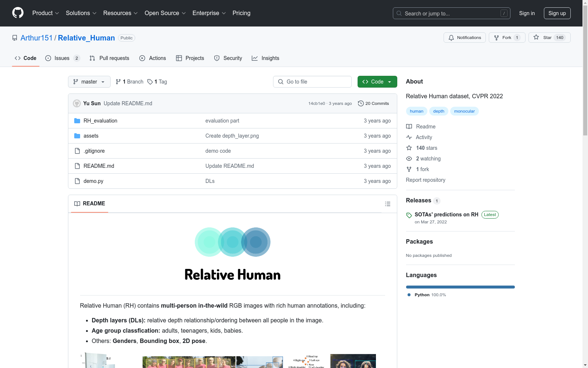The height and width of the screenshot is (368, 588).
Task: View the Insights tab
Action: (x=265, y=58)
